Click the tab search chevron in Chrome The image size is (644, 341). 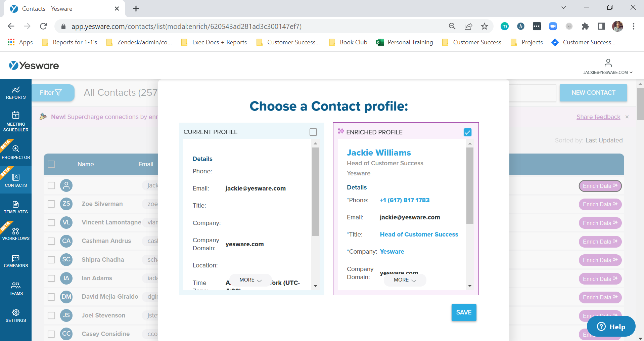(x=564, y=7)
